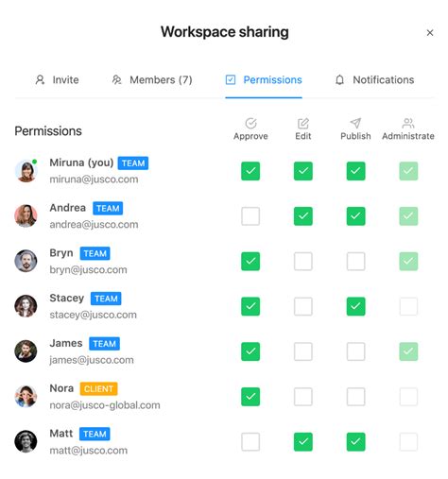Click the Permissions checkbox icon in tab
Screen dimensions: 448x479
[x=231, y=79]
